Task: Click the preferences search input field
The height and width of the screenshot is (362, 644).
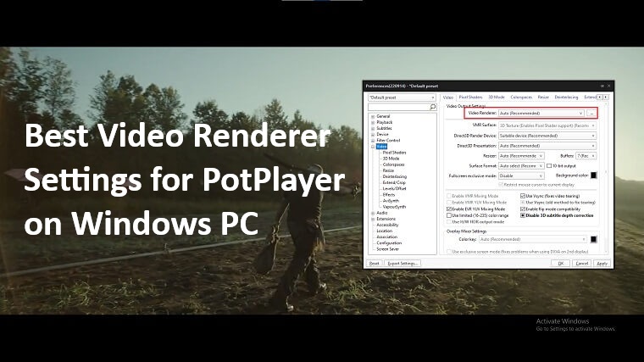Action: tap(398, 107)
